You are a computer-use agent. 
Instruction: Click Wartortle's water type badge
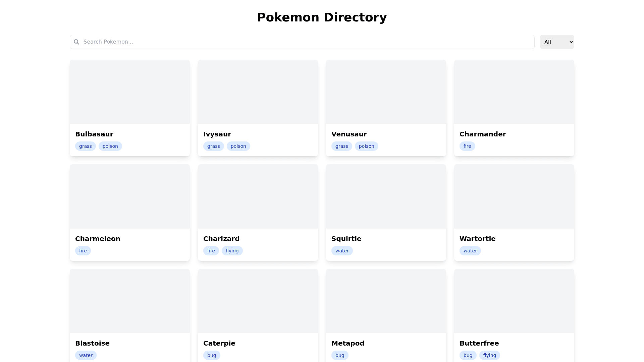pyautogui.click(x=470, y=251)
